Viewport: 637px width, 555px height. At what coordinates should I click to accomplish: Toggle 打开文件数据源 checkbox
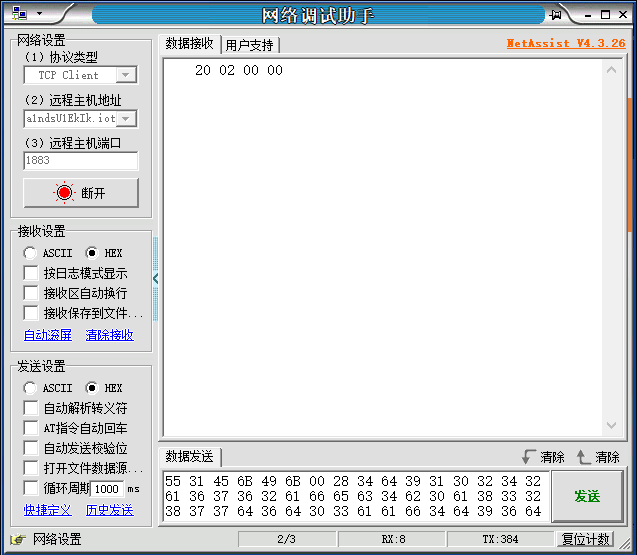click(x=31, y=468)
